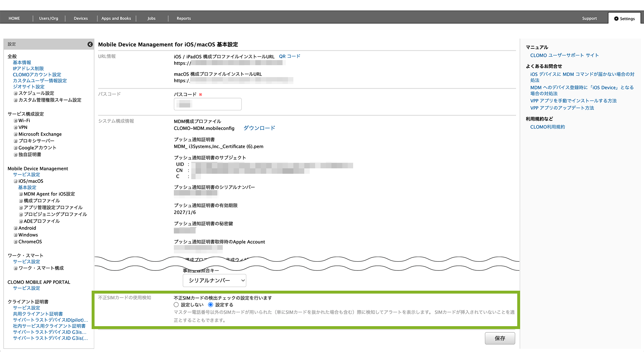Viewport: 644px width, 362px height.
Task: Open the シリアルナンバー dropdown
Action: (214, 281)
